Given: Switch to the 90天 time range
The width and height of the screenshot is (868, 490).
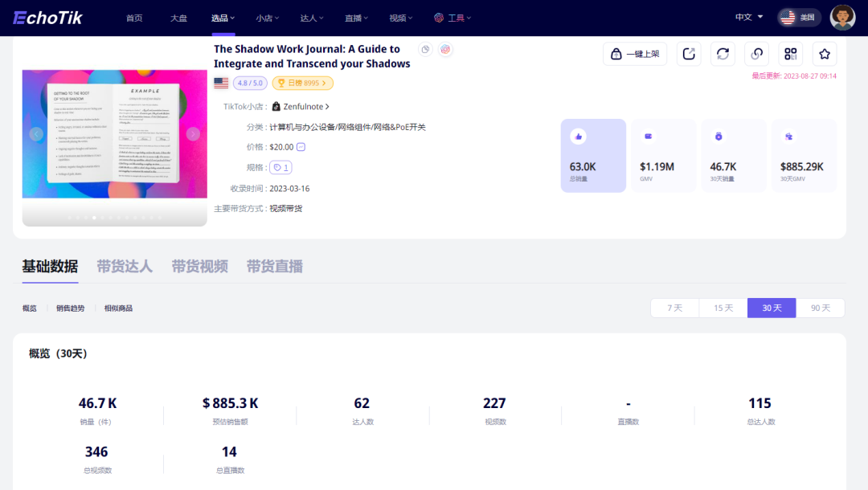Looking at the screenshot, I should [x=821, y=308].
